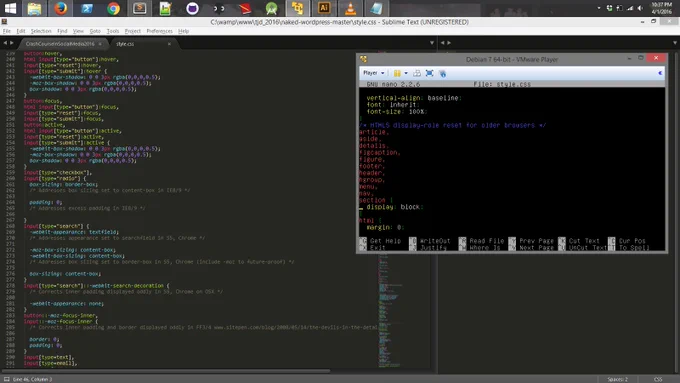Open right pane tab list dropdown arrow

click(675, 43)
